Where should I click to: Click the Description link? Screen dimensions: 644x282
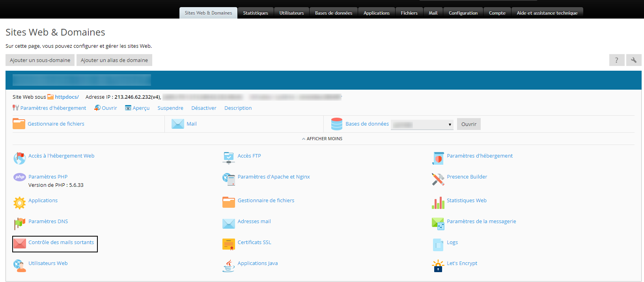[238, 108]
